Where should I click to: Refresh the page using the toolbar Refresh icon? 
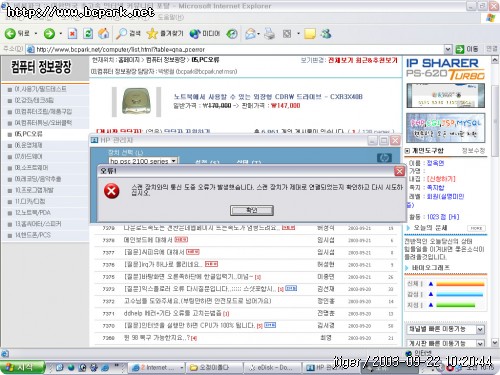88,34
